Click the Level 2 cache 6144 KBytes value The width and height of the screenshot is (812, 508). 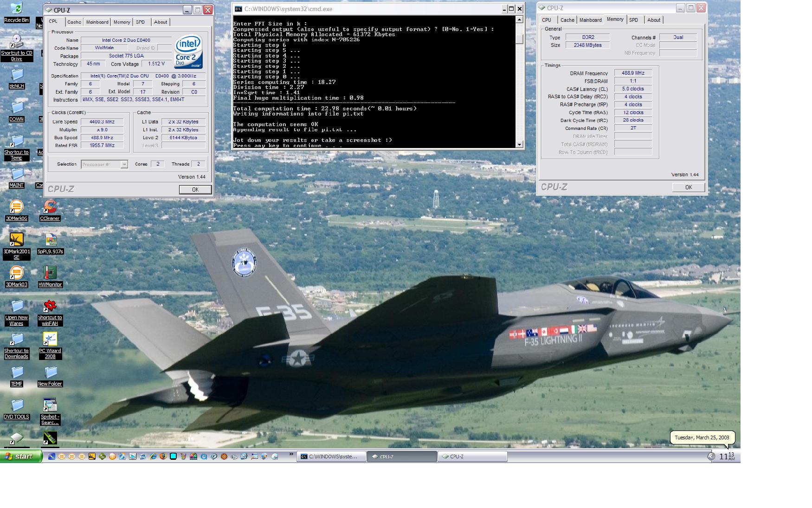click(183, 137)
